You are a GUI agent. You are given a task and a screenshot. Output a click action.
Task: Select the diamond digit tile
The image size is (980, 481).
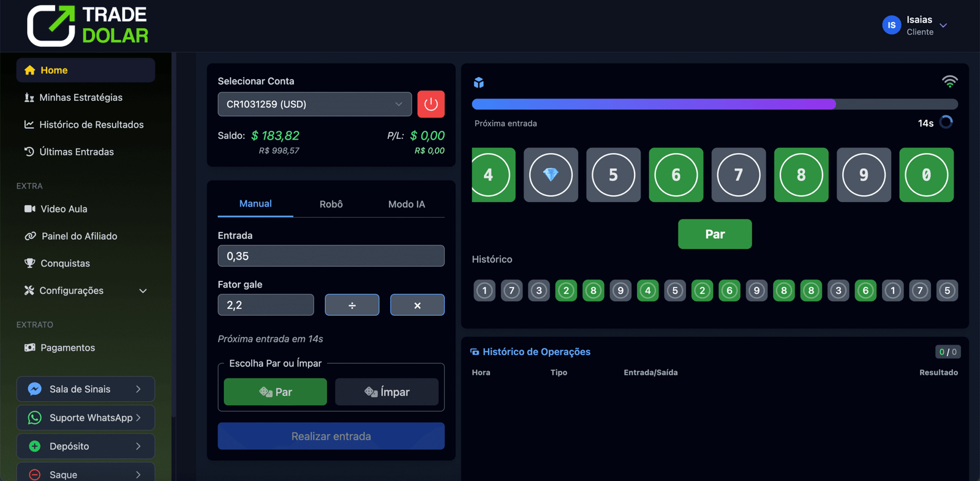(551, 175)
